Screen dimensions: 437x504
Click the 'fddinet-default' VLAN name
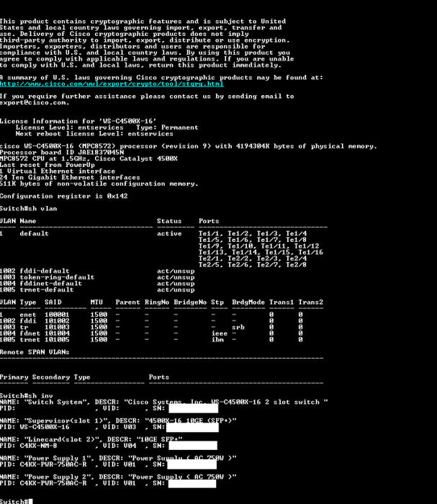pos(51,284)
